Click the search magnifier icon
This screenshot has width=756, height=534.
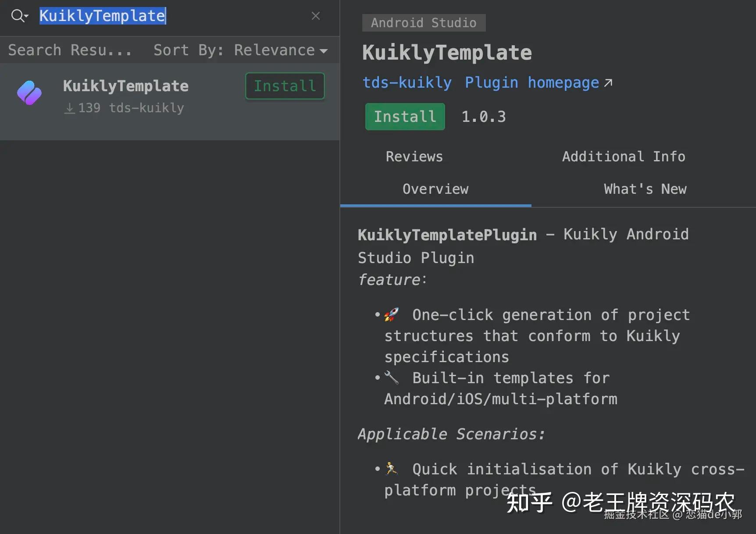tap(17, 16)
